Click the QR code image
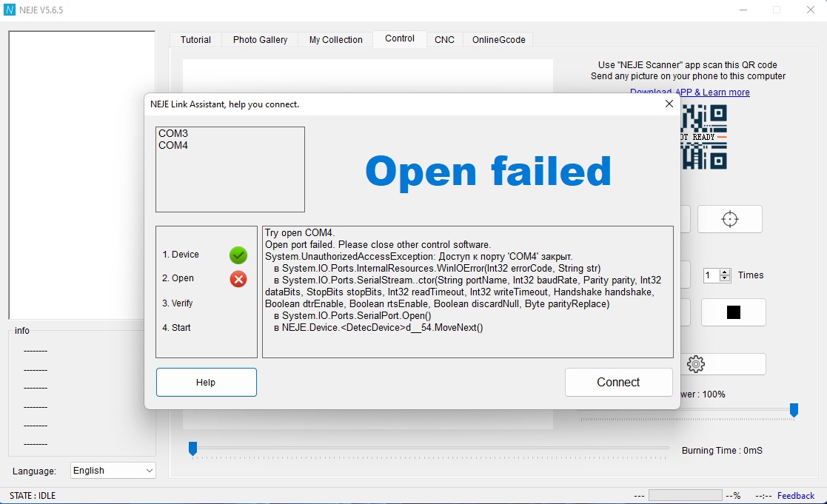 (703, 137)
